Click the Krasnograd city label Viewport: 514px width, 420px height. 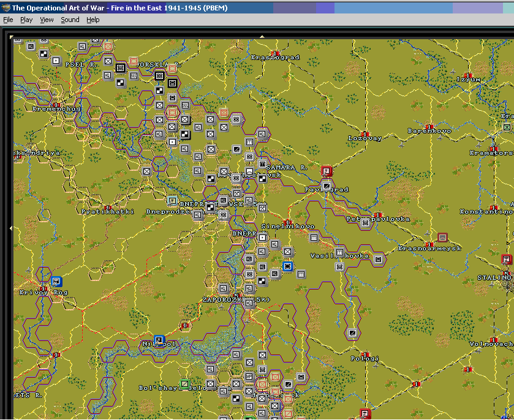275,58
